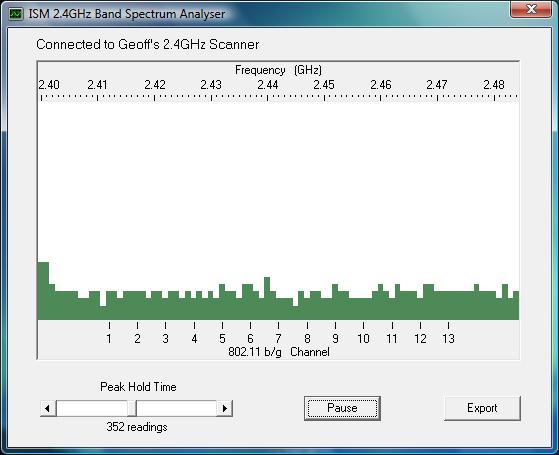The height and width of the screenshot is (455, 559).
Task: Click the 2.40 frequency label
Action: tap(49, 85)
